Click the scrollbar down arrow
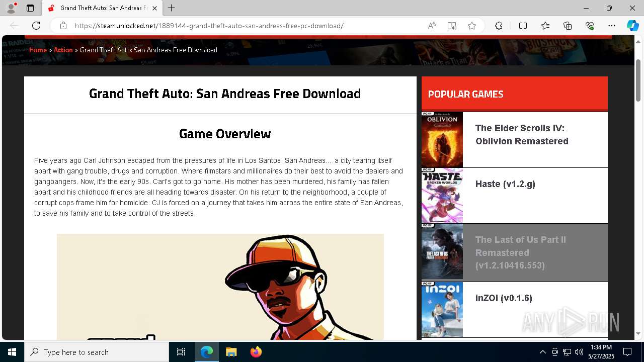644x362 pixels. [x=638, y=334]
